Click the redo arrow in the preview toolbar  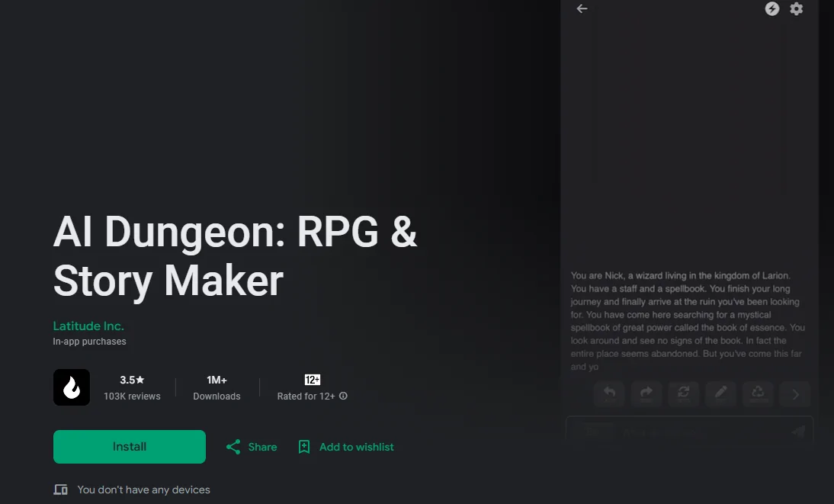click(x=646, y=394)
